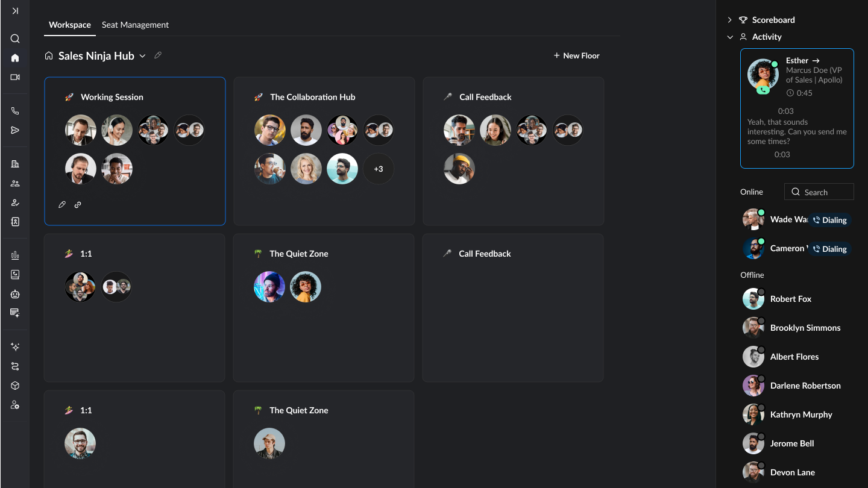The height and width of the screenshot is (488, 868).
Task: Show the +3 more members in Collaboration Hub
Action: 379,169
